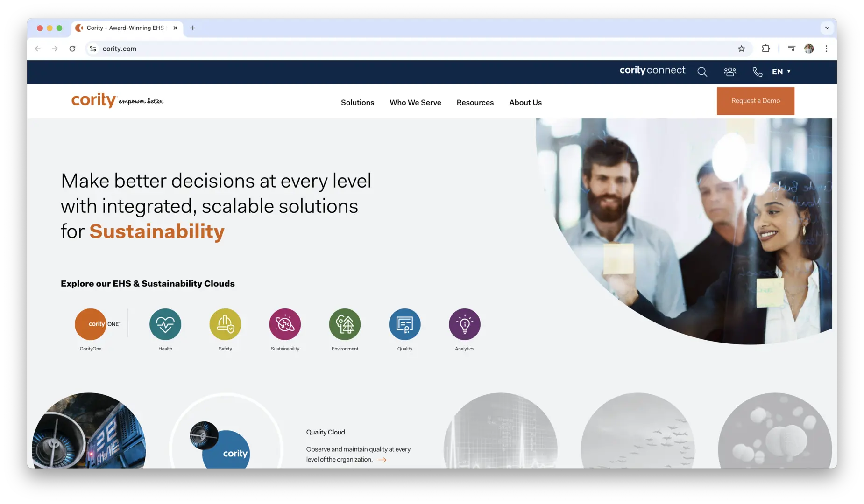Click the Request a Demo button
The image size is (864, 504).
pyautogui.click(x=755, y=101)
